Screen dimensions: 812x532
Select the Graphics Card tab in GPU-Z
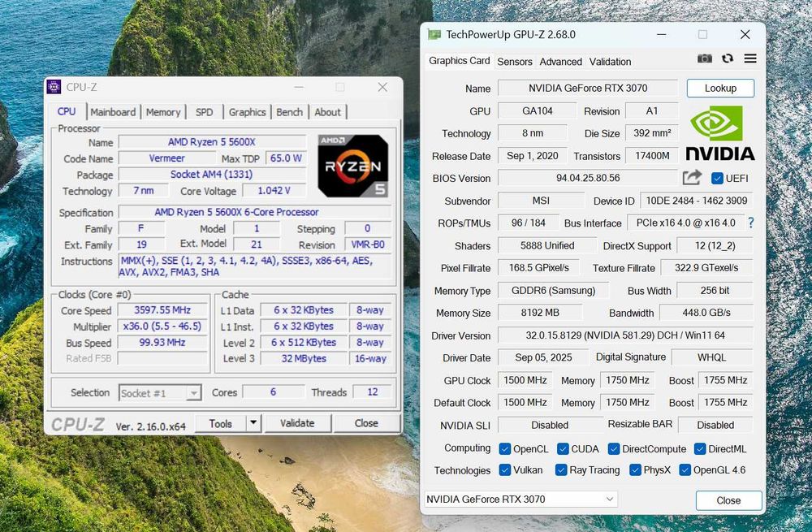tap(460, 61)
